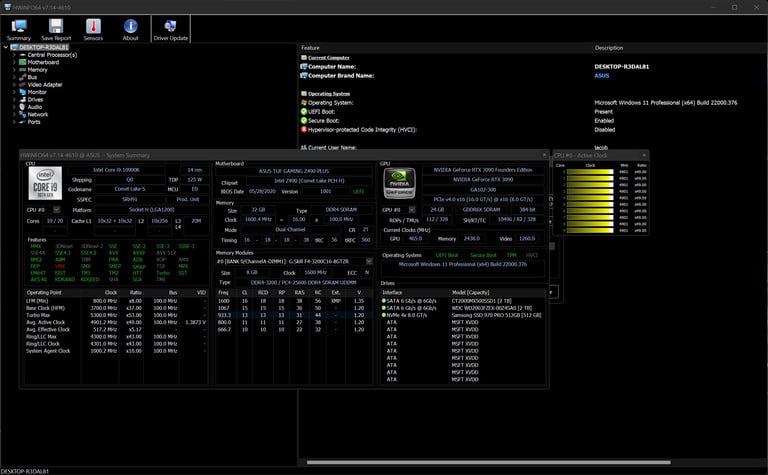Click the Model [Capacity] column header
The width and height of the screenshot is (768, 475).
(x=497, y=292)
